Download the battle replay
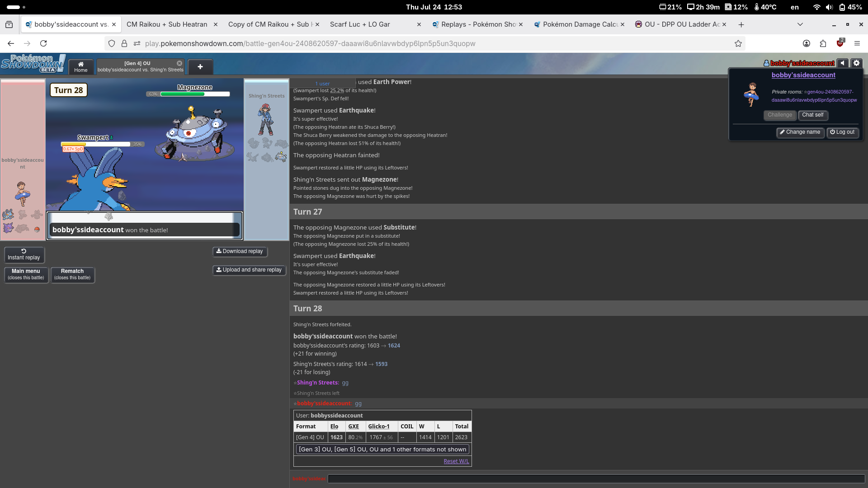868x488 pixels. click(x=240, y=251)
